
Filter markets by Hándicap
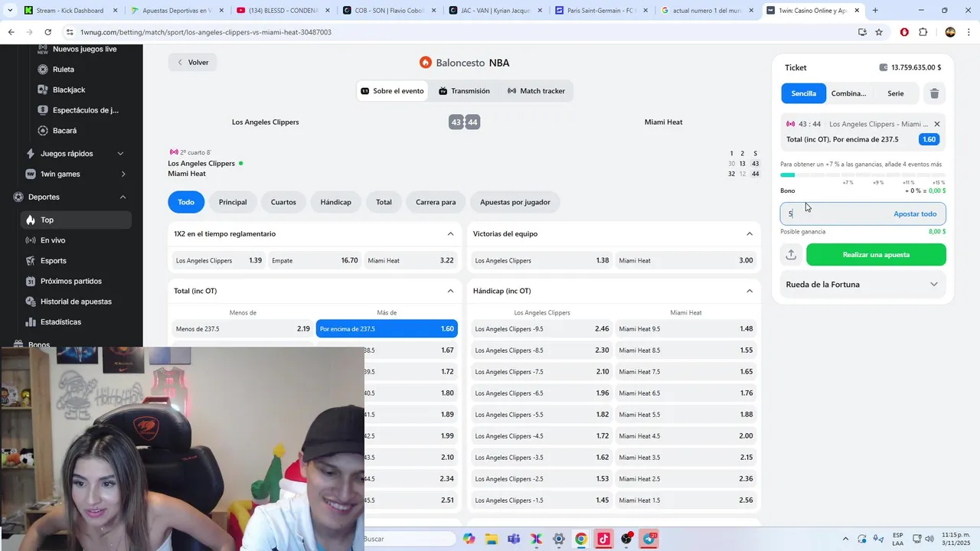pyautogui.click(x=335, y=202)
